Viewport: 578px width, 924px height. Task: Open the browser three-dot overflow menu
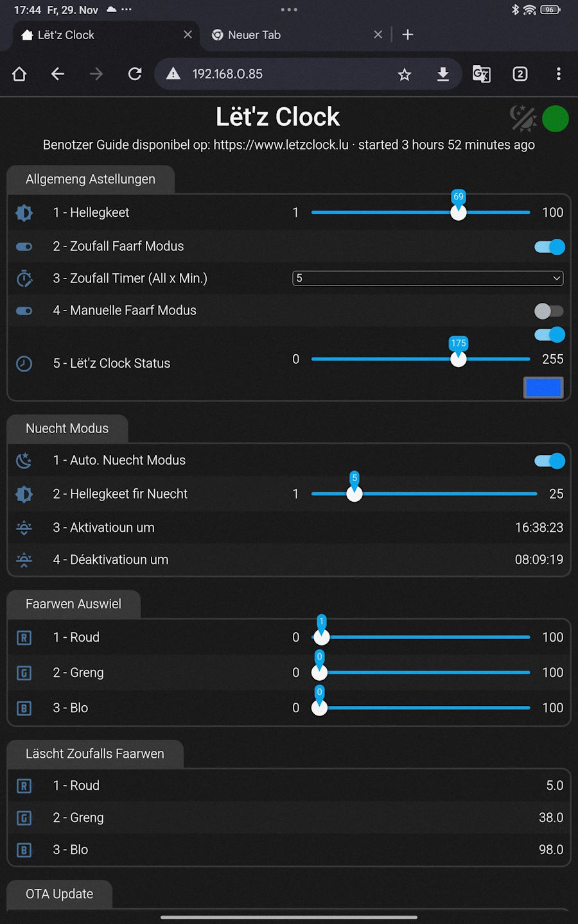click(559, 74)
